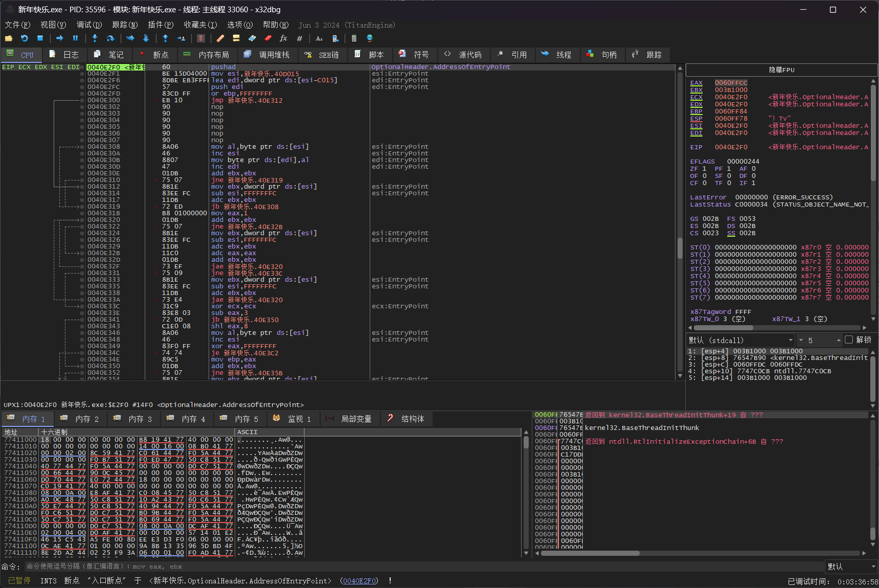The height and width of the screenshot is (588, 879).
Task: Open the 帮助 menu
Action: coord(276,25)
